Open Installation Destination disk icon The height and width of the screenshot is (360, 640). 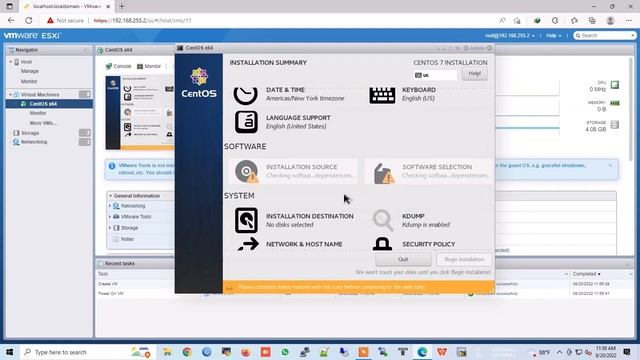(x=246, y=220)
